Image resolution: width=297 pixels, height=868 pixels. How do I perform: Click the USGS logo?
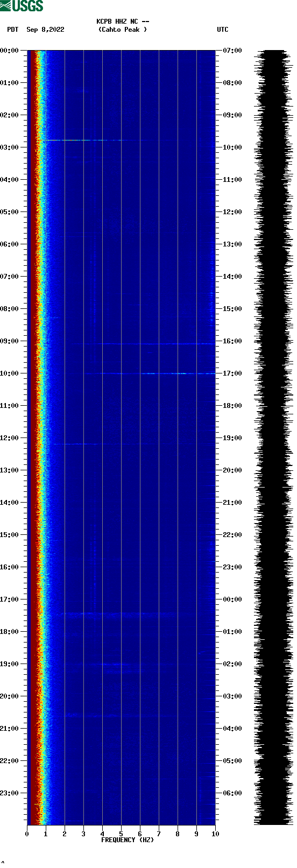click(x=22, y=6)
